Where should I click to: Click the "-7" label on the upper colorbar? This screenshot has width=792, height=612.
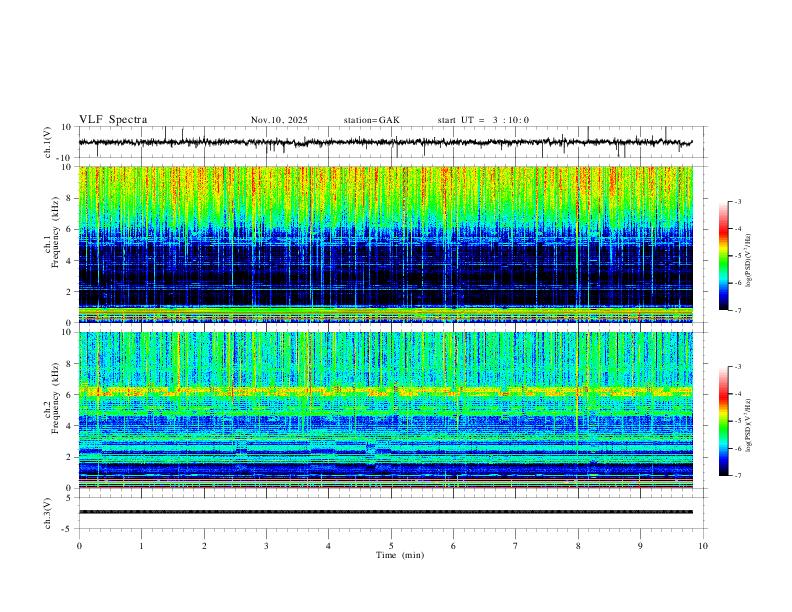tap(738, 311)
